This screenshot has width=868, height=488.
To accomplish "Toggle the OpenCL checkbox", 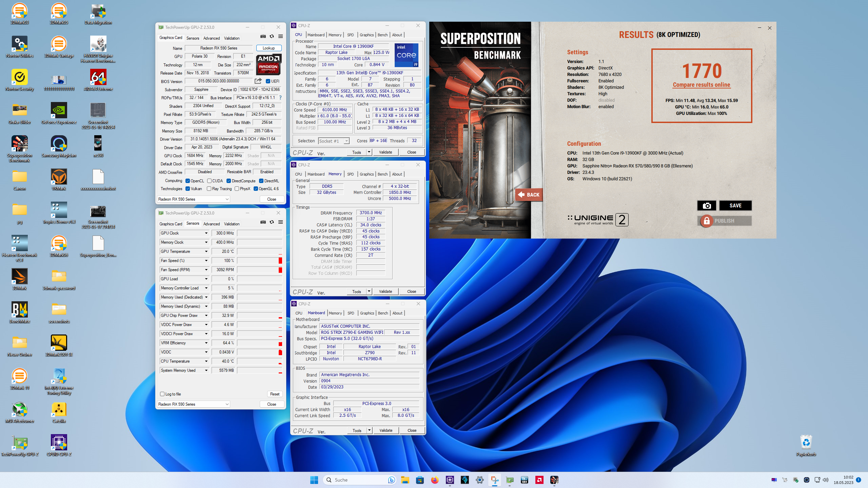I will click(188, 181).
